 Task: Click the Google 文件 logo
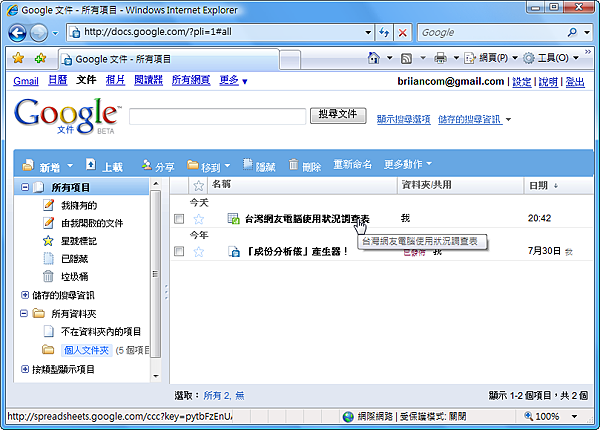[66, 116]
